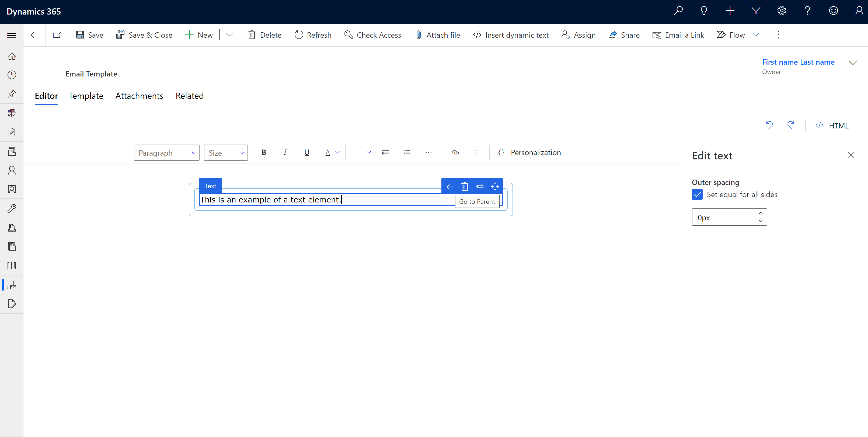Viewport: 868px width, 437px height.
Task: Click the Italic formatting icon
Action: point(285,152)
